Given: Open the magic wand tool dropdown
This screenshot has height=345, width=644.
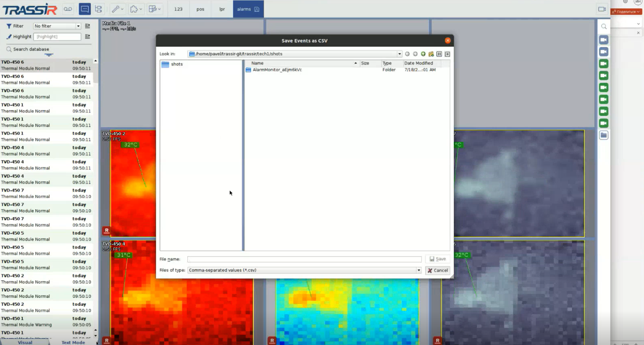Looking at the screenshot, I should pos(117,9).
